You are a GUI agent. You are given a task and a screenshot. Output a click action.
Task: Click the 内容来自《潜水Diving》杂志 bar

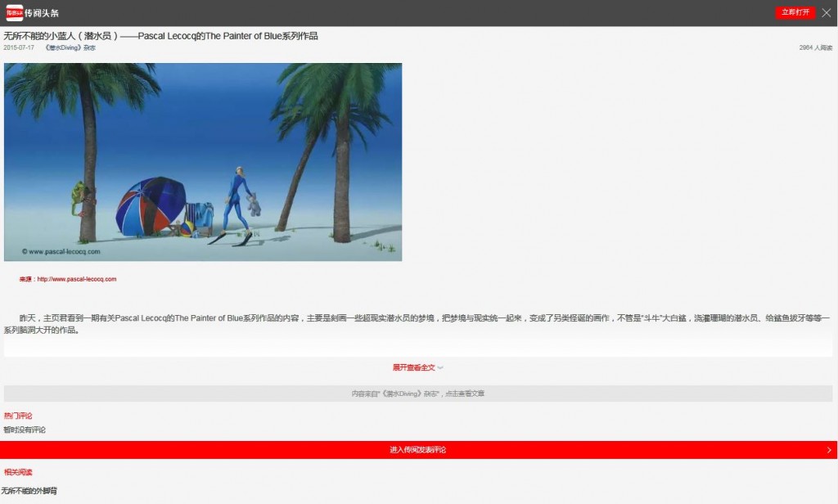418,394
